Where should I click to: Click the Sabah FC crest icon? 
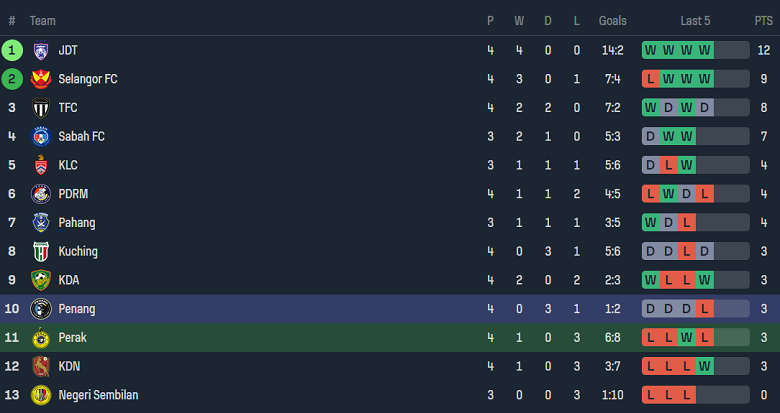(x=41, y=136)
